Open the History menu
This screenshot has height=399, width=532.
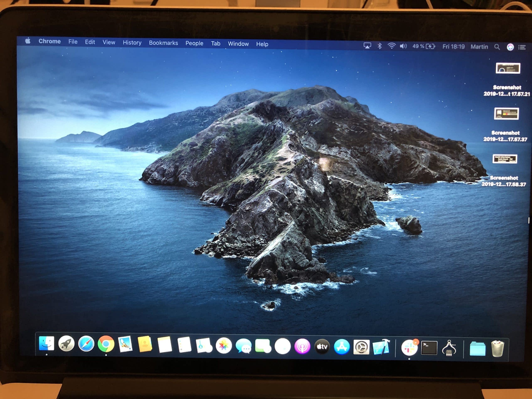[132, 43]
